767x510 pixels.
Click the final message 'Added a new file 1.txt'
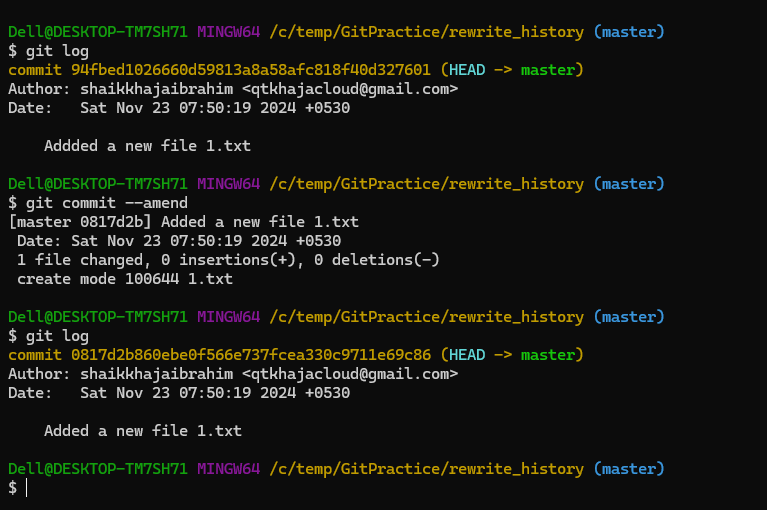point(143,431)
